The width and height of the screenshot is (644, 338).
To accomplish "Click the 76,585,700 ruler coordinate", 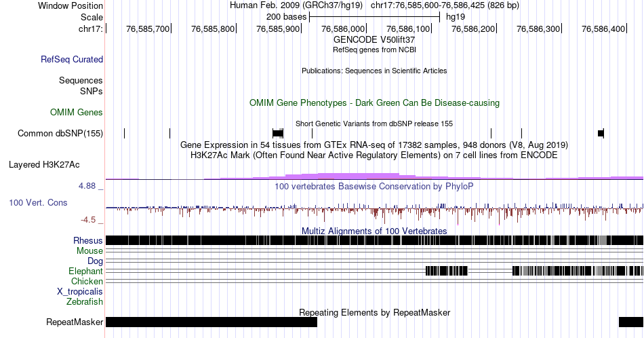I will point(148,29).
